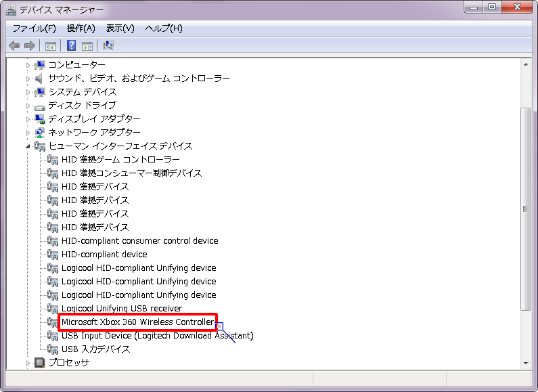Select the ネットワーク アダプター label

pos(94,133)
